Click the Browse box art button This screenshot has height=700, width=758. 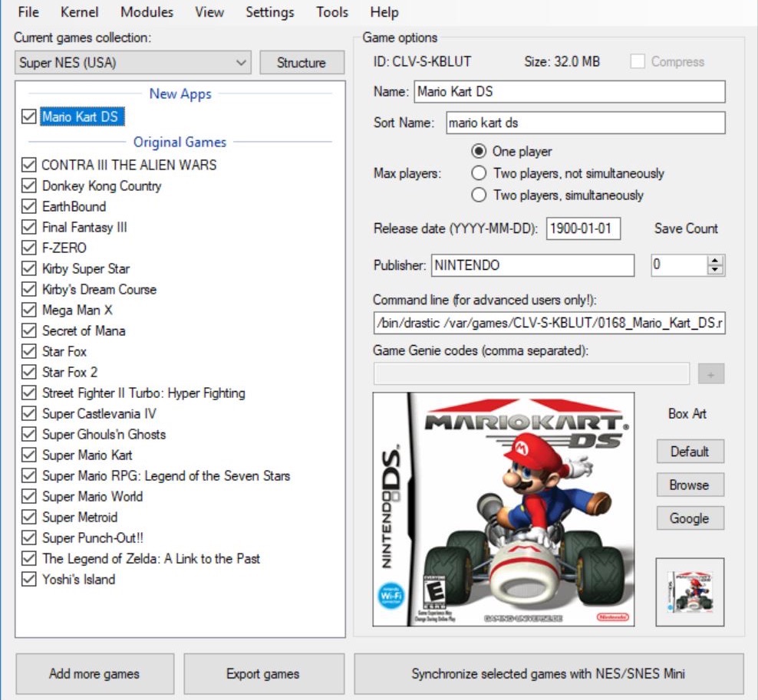(x=690, y=485)
